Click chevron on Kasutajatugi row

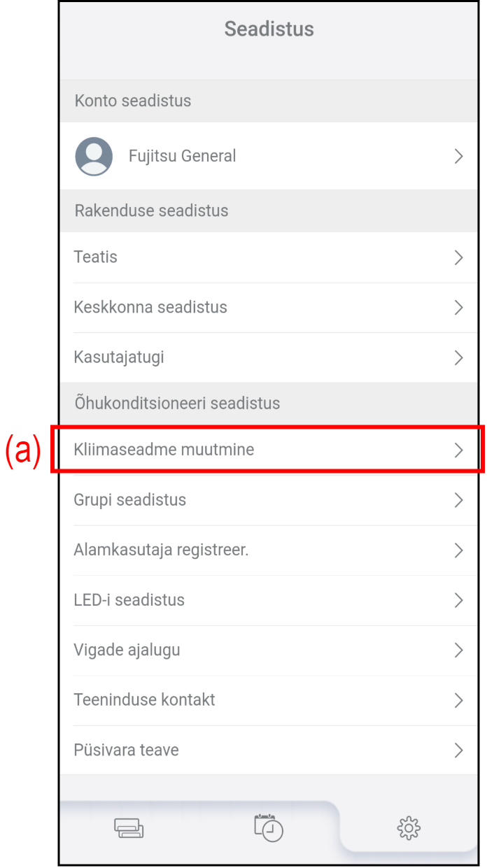[x=458, y=357]
